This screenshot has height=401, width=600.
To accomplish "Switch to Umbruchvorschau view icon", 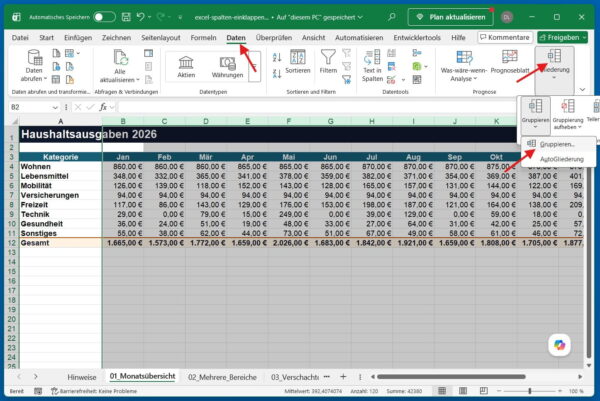I will 484,391.
